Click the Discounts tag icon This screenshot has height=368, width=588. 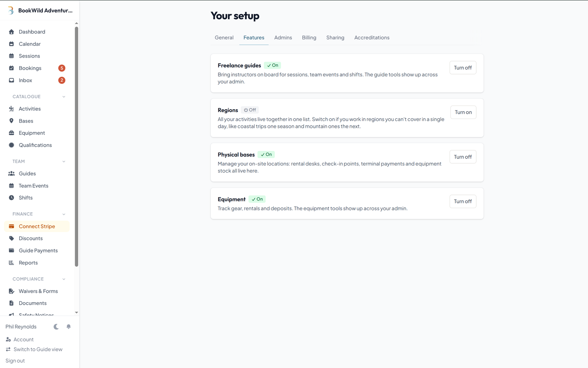11,238
